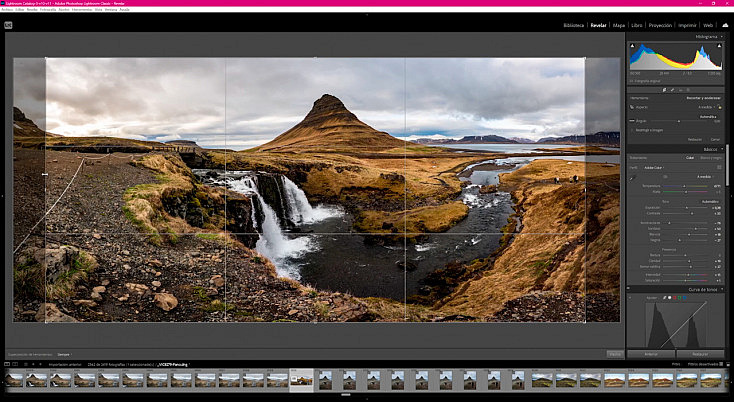This screenshot has width=734, height=402.
Task: Open the second monitor window icon
Action: 15,364
